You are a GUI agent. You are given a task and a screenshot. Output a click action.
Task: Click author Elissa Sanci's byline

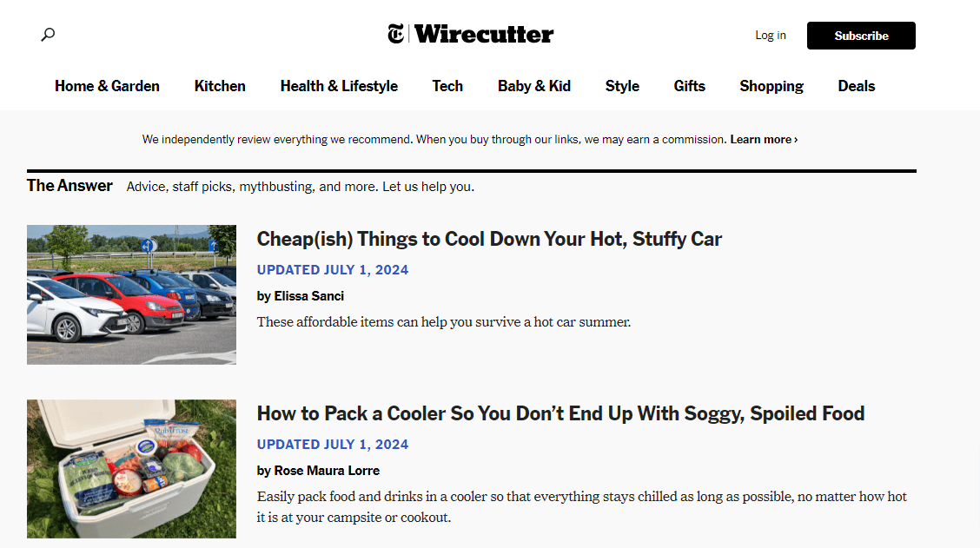coord(301,295)
